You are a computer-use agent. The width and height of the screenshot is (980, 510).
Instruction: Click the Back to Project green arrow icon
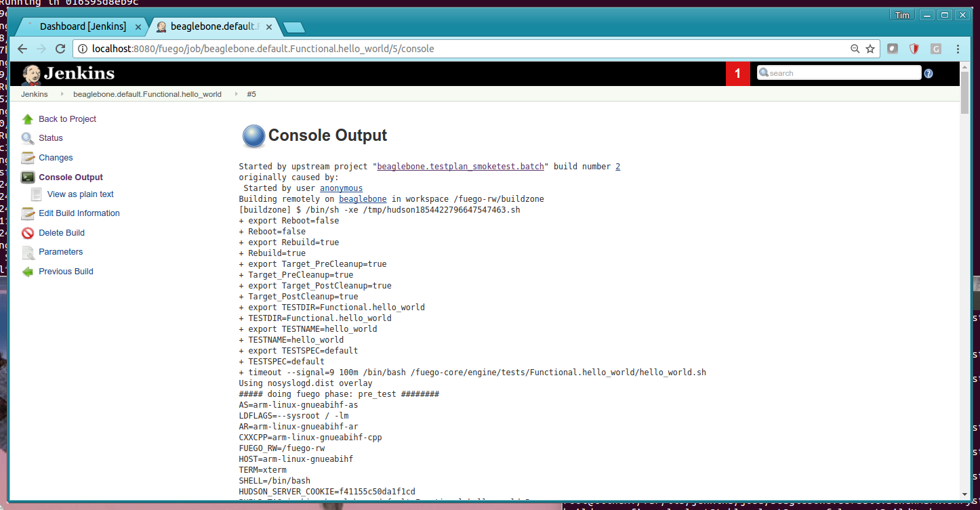(28, 119)
